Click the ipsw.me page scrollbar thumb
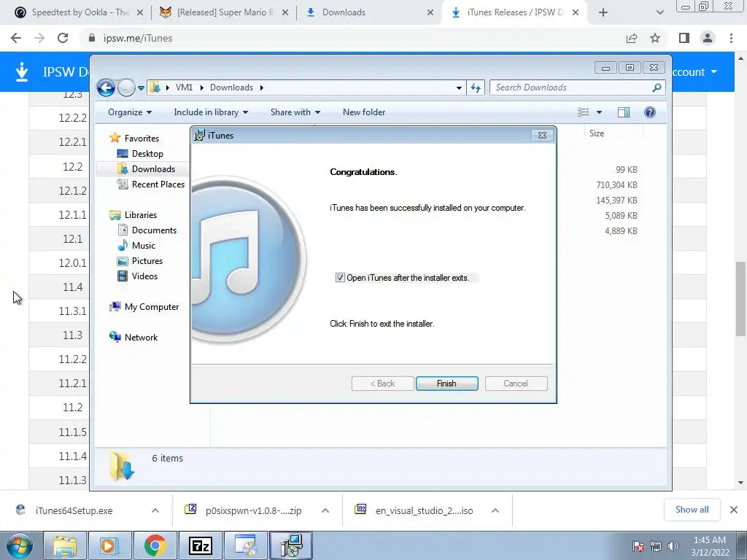Image resolution: width=747 pixels, height=560 pixels. [740, 298]
